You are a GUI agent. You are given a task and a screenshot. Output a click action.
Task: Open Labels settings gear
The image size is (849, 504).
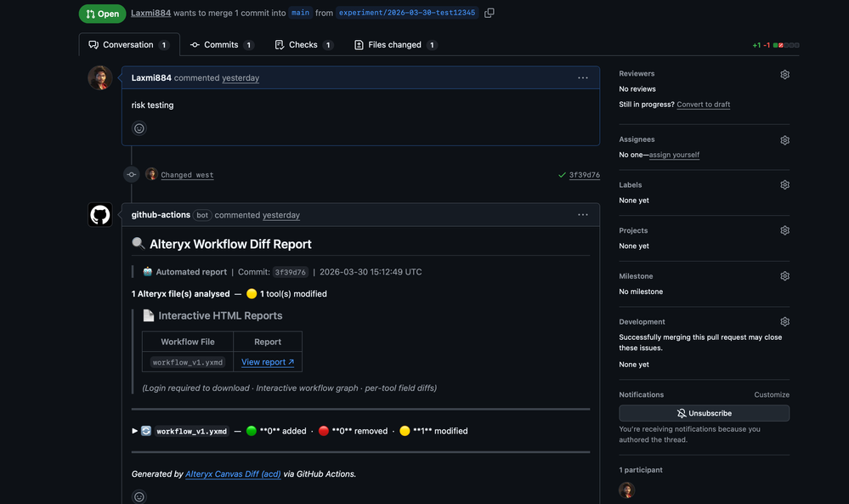[784, 185]
